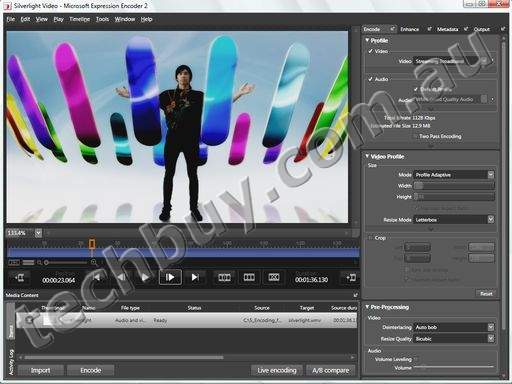Viewport: 512px width, 384px height.
Task: Click the mark-in bracket icon left of 00:00:23.064
Action: point(20,277)
